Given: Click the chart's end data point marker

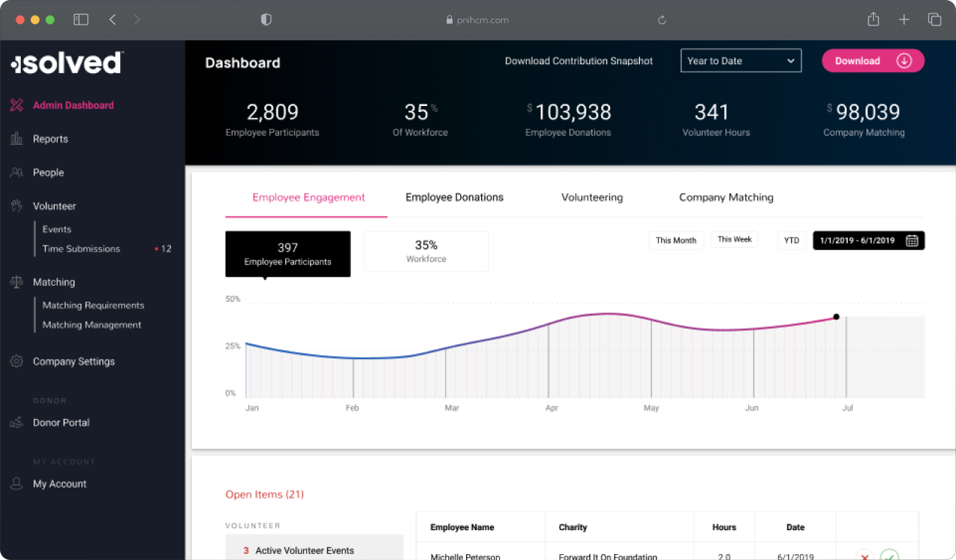Looking at the screenshot, I should [836, 317].
